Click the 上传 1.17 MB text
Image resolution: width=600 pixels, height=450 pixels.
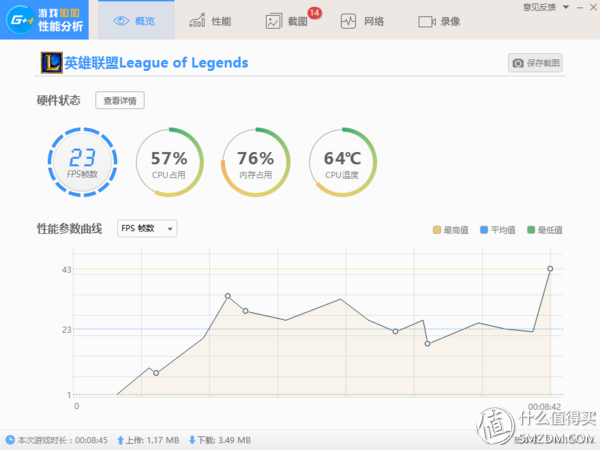click(152, 440)
